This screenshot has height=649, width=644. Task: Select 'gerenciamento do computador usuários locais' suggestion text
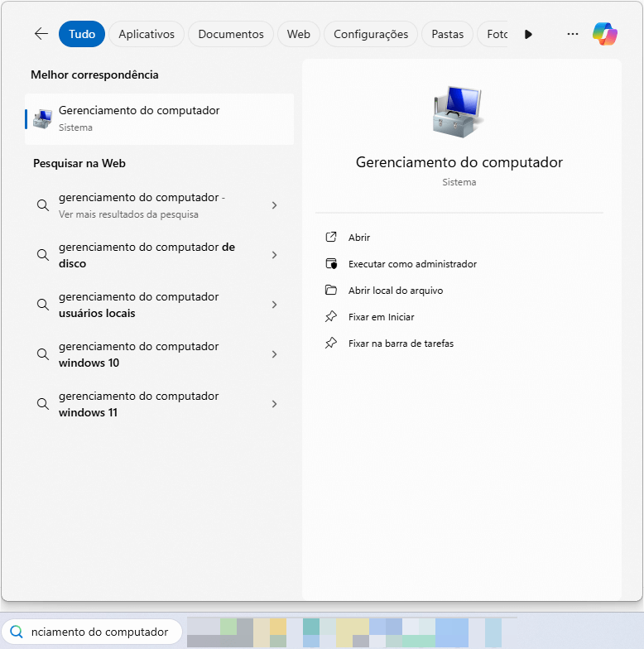pos(139,305)
